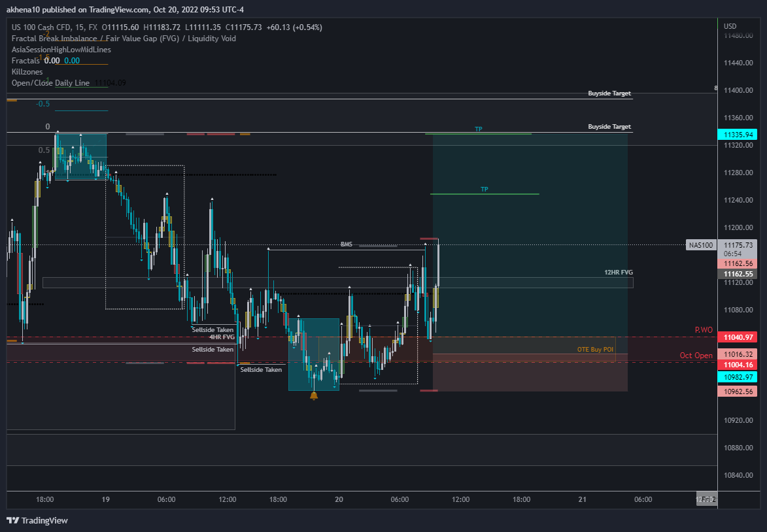Select the 10962.56 stop level price tag
The width and height of the screenshot is (767, 532).
738,391
